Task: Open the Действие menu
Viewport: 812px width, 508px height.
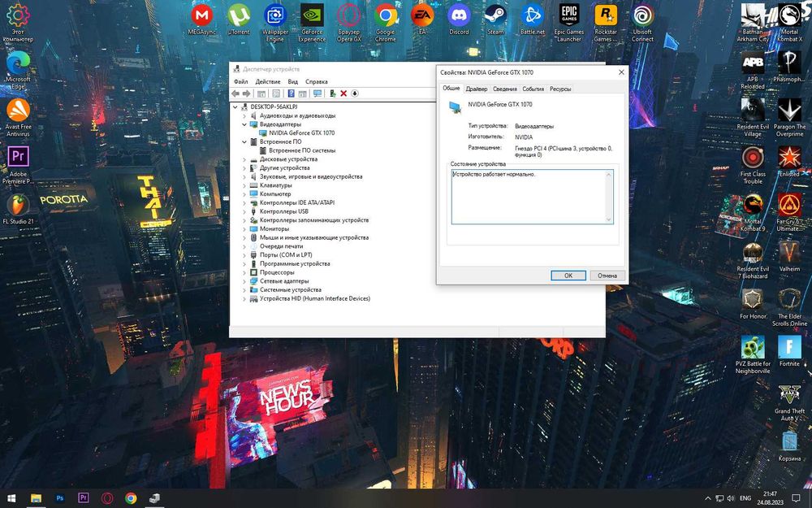Action: click(x=267, y=82)
